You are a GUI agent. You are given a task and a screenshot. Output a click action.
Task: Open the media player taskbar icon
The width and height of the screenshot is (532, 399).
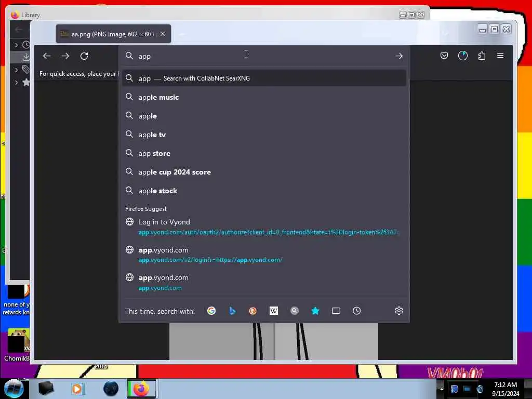(x=77, y=389)
